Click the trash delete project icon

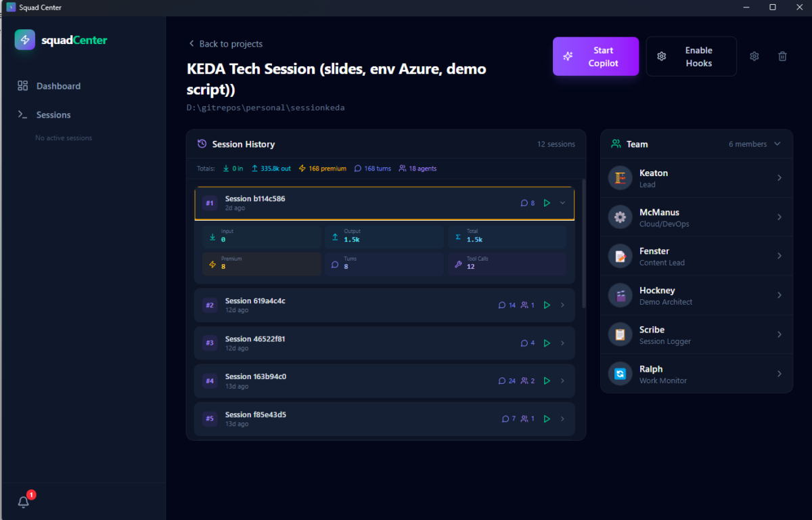[x=782, y=56]
